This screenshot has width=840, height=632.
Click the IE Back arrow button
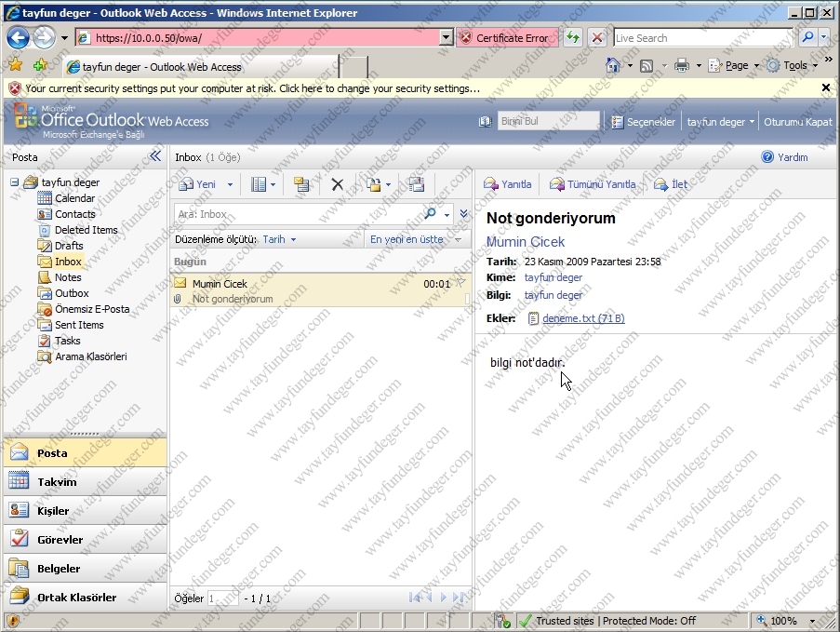[x=19, y=37]
